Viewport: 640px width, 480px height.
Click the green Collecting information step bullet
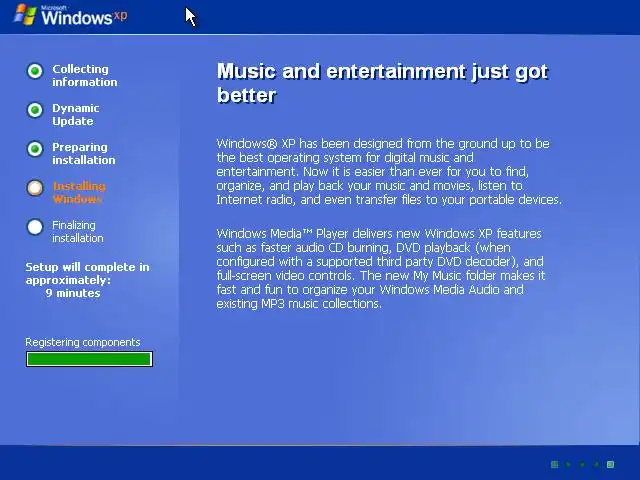(x=35, y=71)
